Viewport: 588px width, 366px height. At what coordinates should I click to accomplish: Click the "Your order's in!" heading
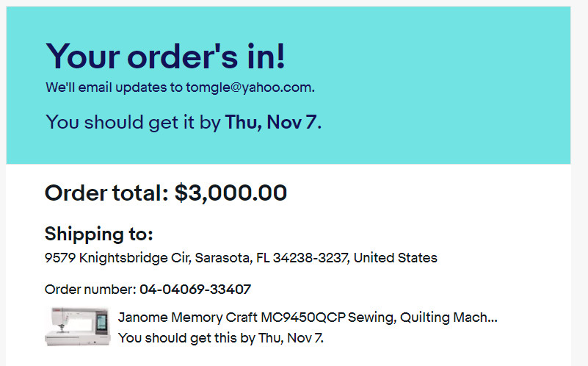click(x=165, y=57)
